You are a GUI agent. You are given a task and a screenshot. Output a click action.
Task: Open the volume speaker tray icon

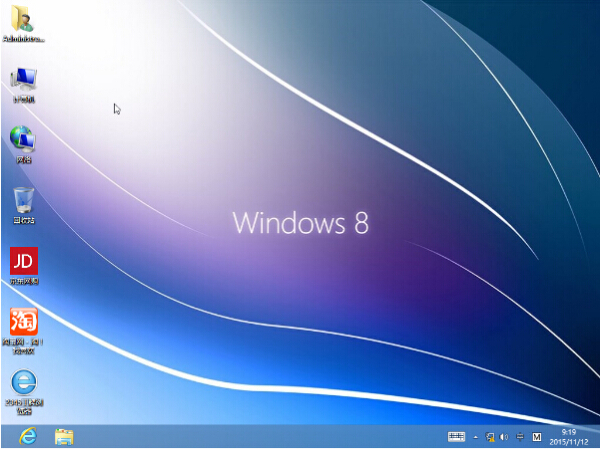[504, 437]
